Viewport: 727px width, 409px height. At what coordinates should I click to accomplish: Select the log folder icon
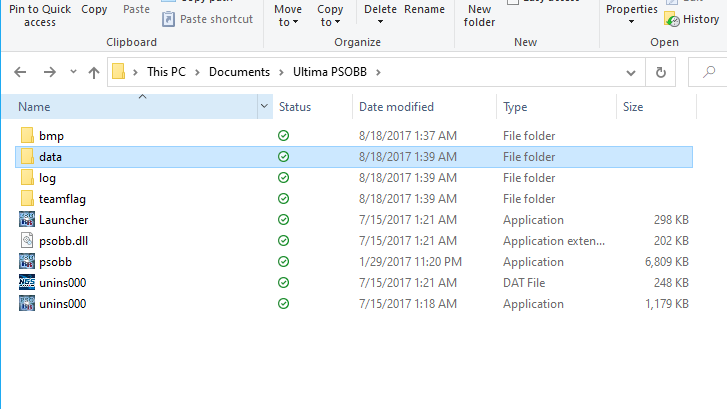tap(27, 178)
